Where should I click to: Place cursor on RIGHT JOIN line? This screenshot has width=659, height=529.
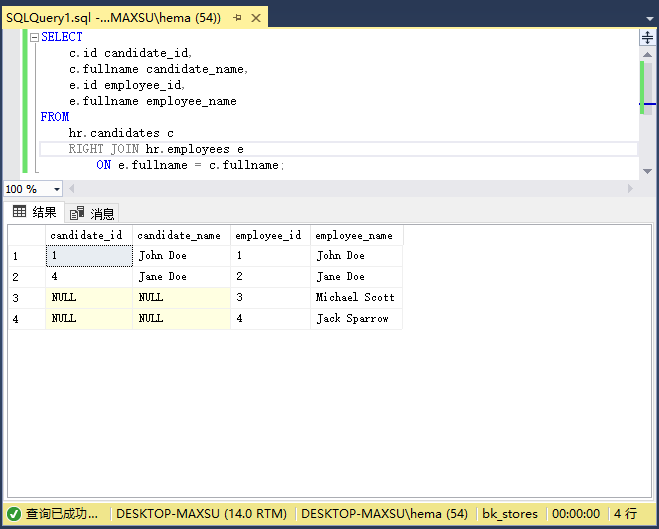338,149
